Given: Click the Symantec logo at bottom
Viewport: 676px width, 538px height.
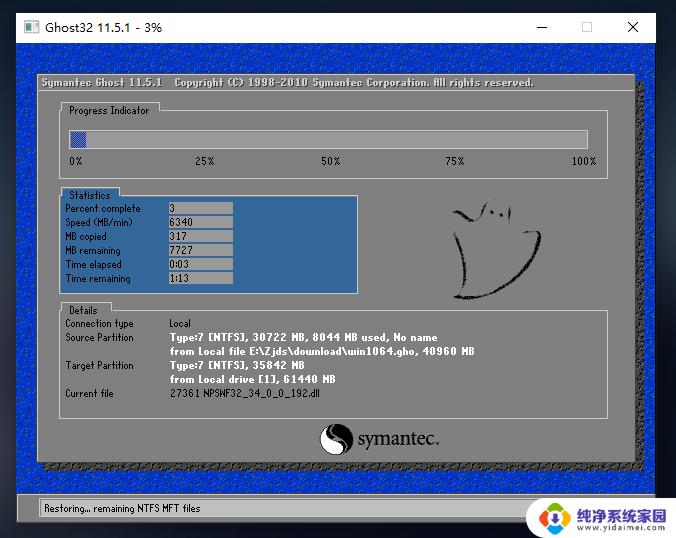Looking at the screenshot, I should coord(379,439).
